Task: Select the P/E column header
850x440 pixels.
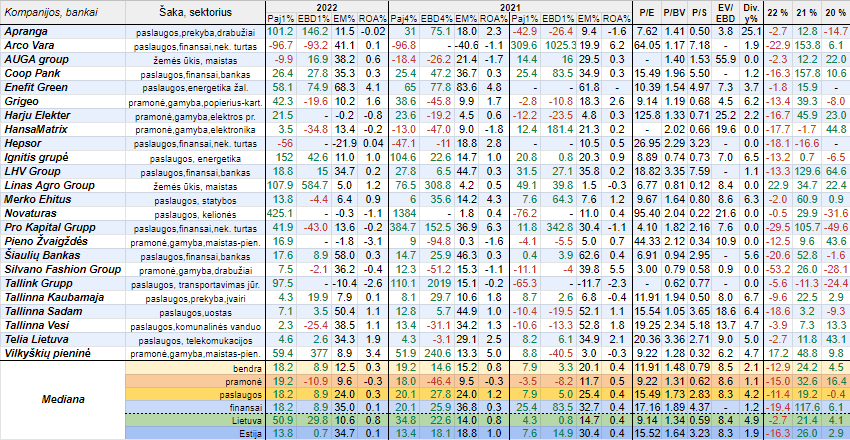Action: click(x=649, y=12)
